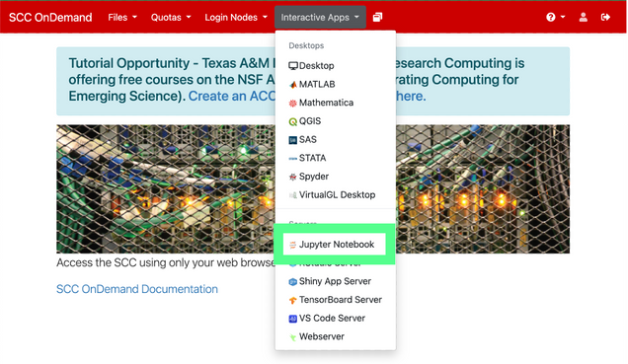Collapse the Interactive Apps dropdown
Image resolution: width=628 pixels, height=364 pixels.
pyautogui.click(x=320, y=17)
